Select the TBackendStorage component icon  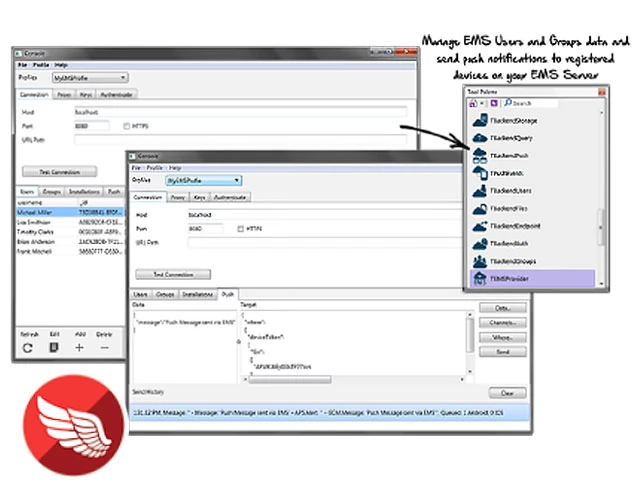click(x=478, y=121)
